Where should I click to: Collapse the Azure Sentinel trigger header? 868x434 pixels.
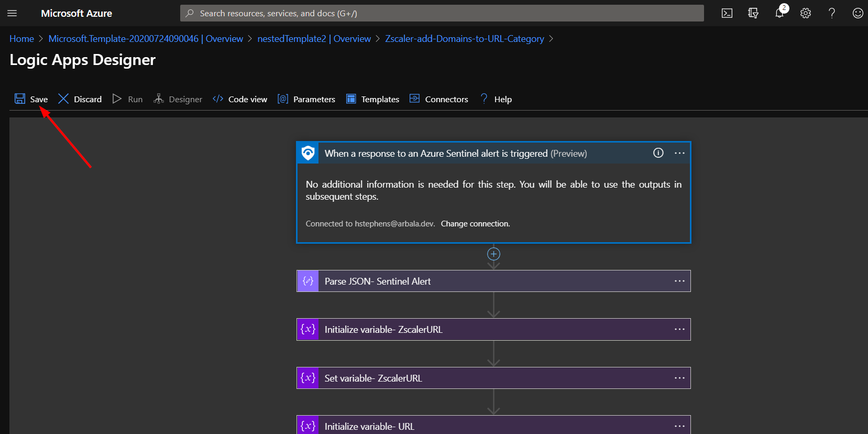tap(493, 153)
